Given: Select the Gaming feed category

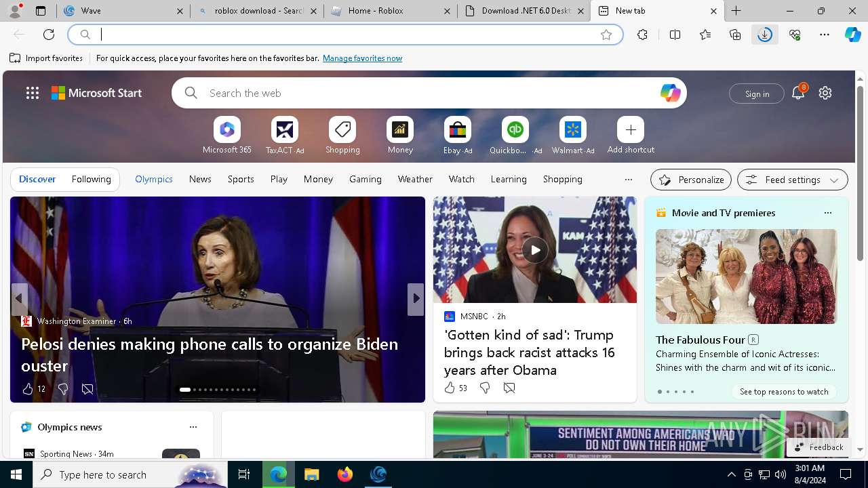Looking at the screenshot, I should [366, 179].
